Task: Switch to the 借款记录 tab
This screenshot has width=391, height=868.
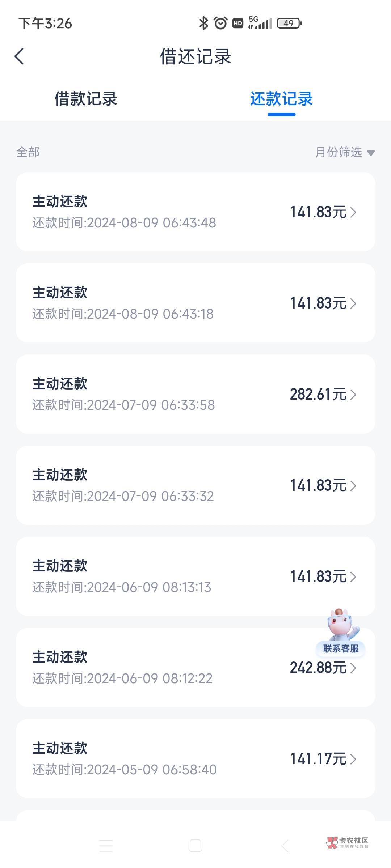Action: (86, 99)
